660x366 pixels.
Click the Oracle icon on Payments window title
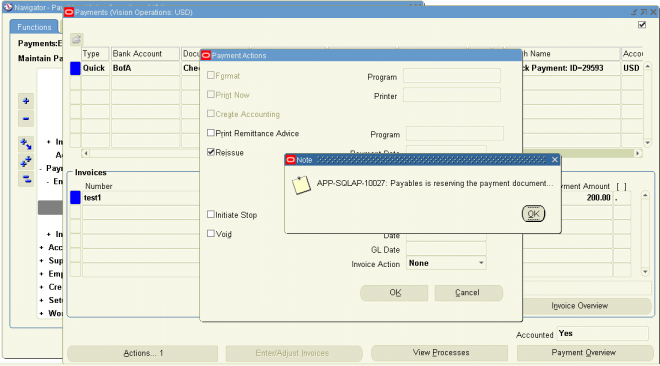coord(69,12)
